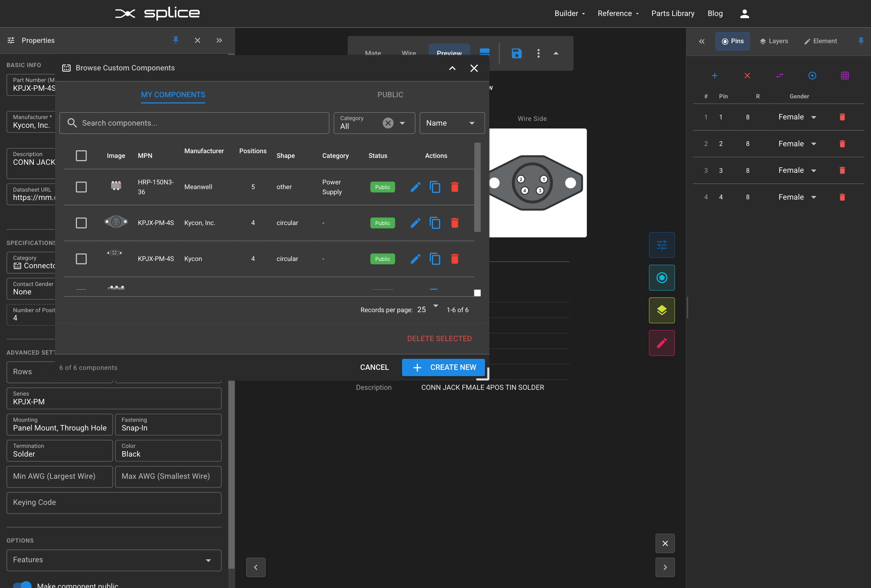
Task: Open the Parts Library menu
Action: click(673, 13)
